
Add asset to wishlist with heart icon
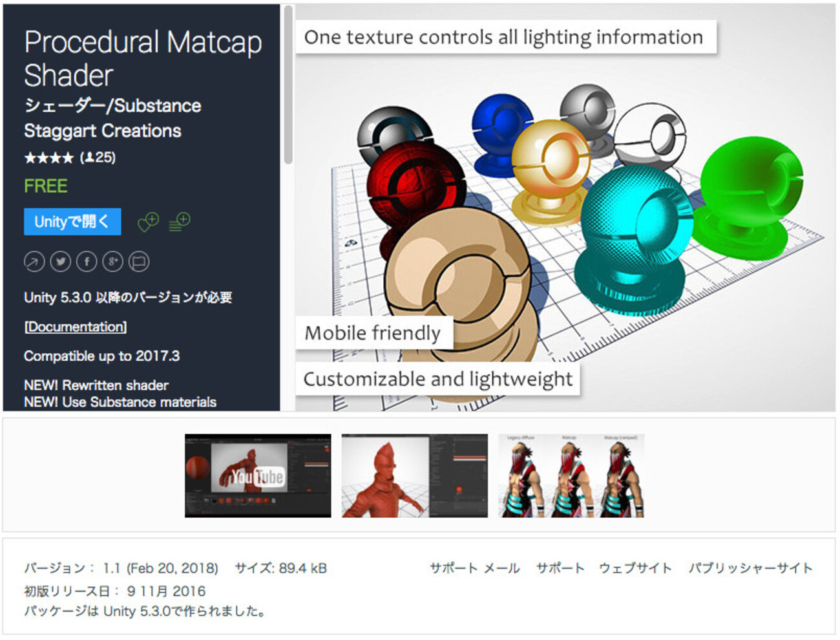pos(148,222)
